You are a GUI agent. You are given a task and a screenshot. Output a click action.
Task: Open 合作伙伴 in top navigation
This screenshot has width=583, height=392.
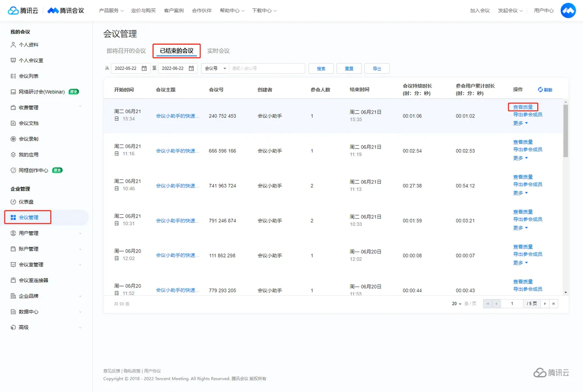tap(202, 10)
